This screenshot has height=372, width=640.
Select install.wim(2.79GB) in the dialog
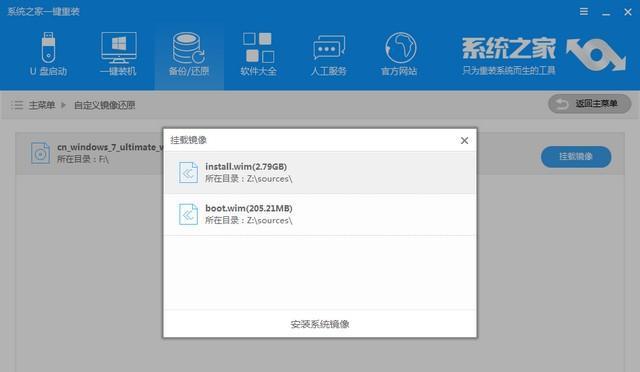[x=320, y=173]
